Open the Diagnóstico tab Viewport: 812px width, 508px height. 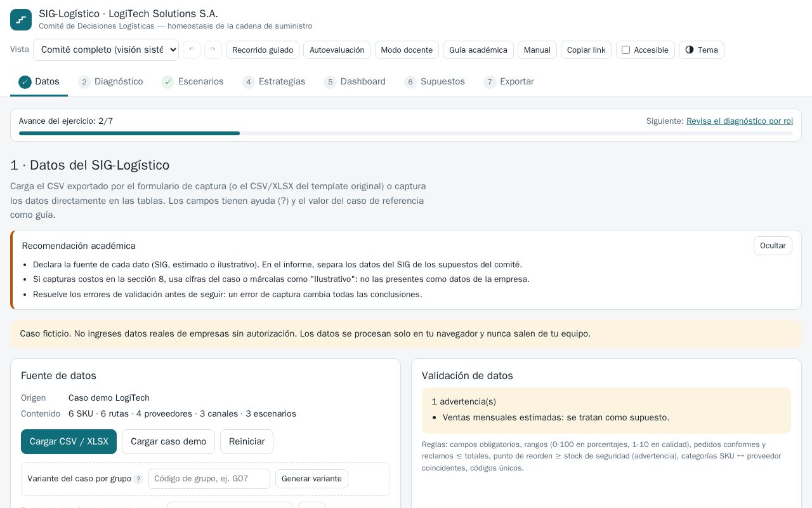[110, 82]
